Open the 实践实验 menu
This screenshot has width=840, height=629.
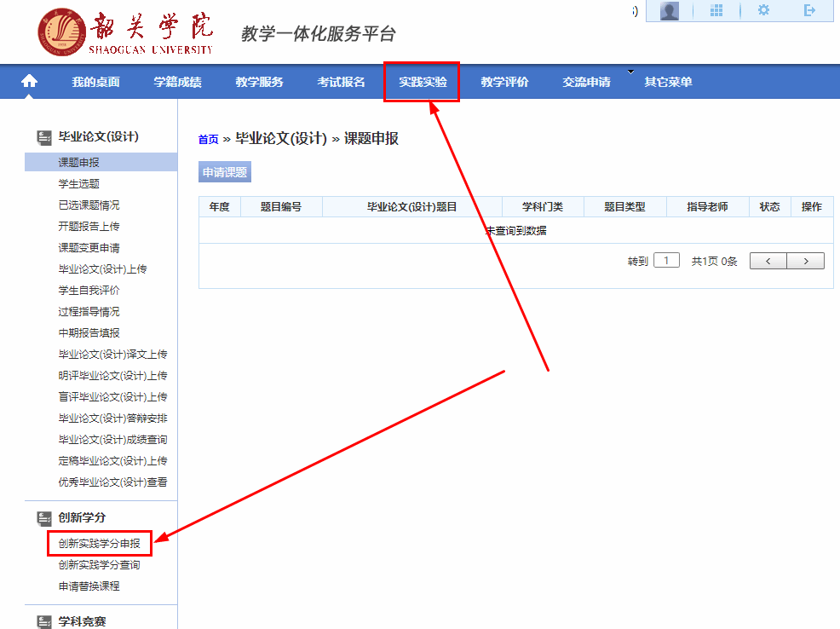pos(423,83)
